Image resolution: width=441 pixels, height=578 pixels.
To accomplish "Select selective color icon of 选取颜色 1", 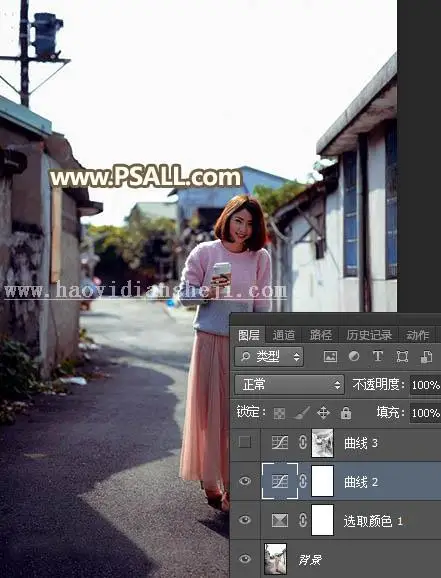I will pos(280,520).
